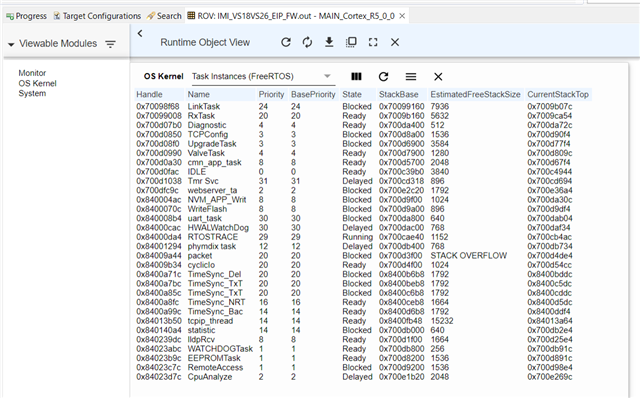Select the TimeSync_Del task name
The image size is (640, 398).
click(214, 274)
